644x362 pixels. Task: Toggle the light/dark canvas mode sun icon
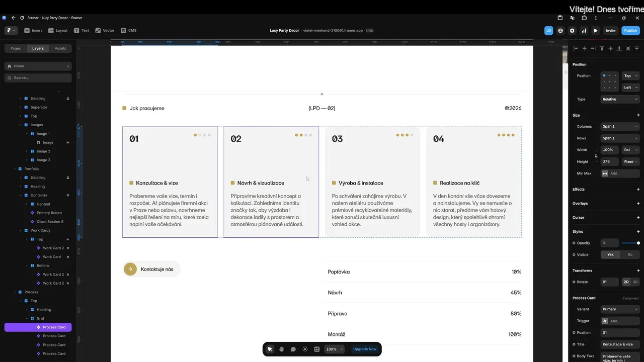305,349
